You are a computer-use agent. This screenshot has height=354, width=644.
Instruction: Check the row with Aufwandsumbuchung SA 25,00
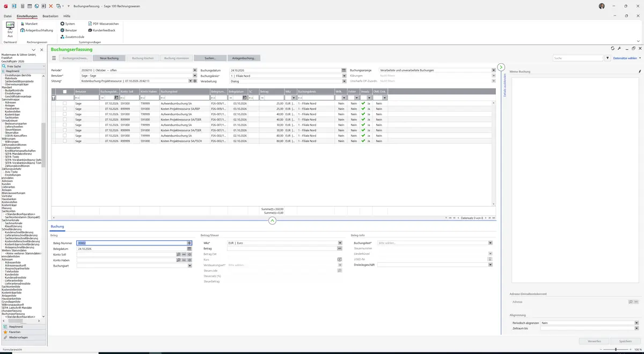[65, 103]
